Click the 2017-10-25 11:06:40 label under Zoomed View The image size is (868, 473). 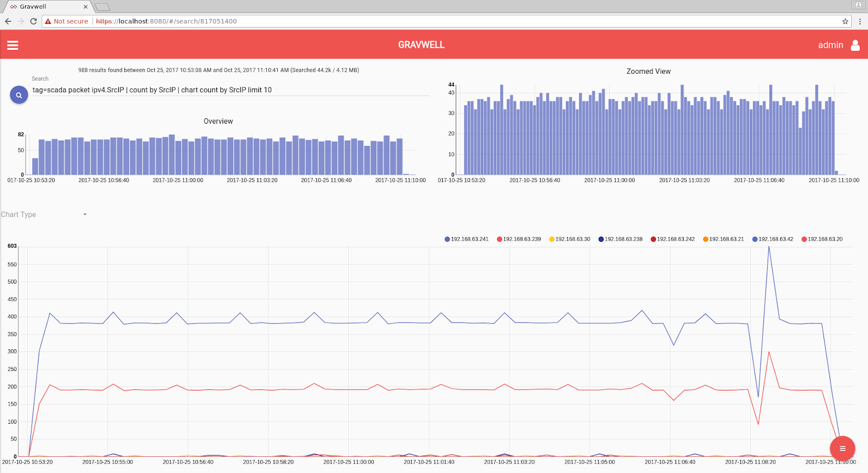click(x=759, y=180)
